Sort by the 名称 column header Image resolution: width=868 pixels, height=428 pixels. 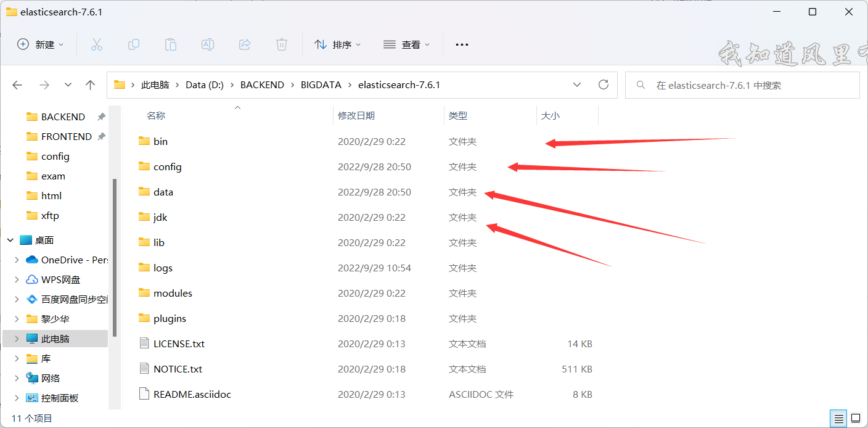pyautogui.click(x=156, y=115)
